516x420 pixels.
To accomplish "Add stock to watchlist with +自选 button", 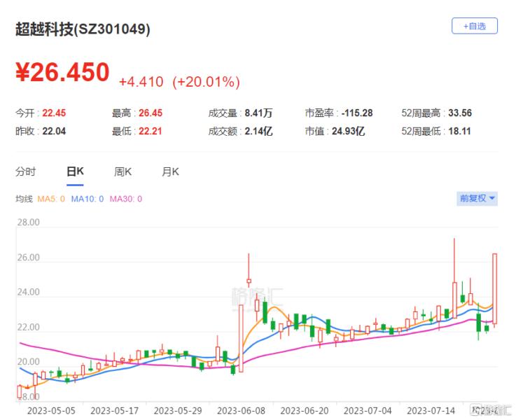I will coord(474,26).
